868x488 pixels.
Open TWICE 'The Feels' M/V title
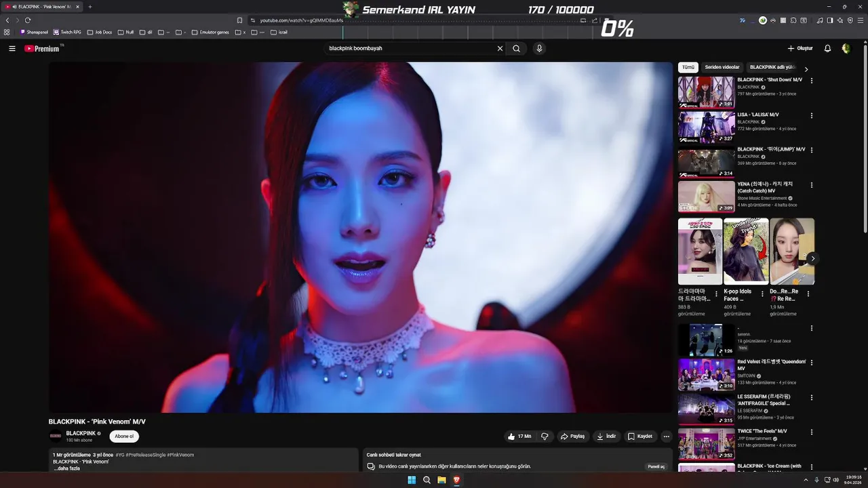point(762,431)
